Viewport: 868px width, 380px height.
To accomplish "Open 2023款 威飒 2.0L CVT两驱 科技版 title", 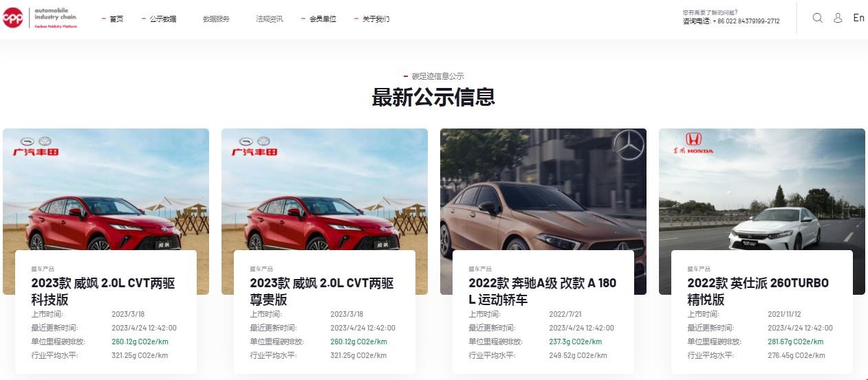I will [x=103, y=291].
